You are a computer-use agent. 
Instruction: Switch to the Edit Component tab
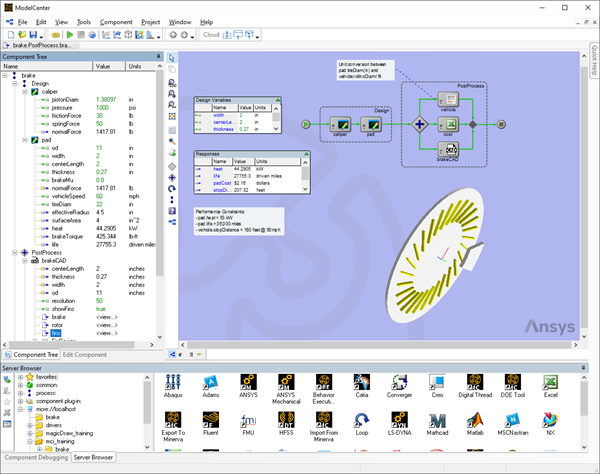click(85, 356)
